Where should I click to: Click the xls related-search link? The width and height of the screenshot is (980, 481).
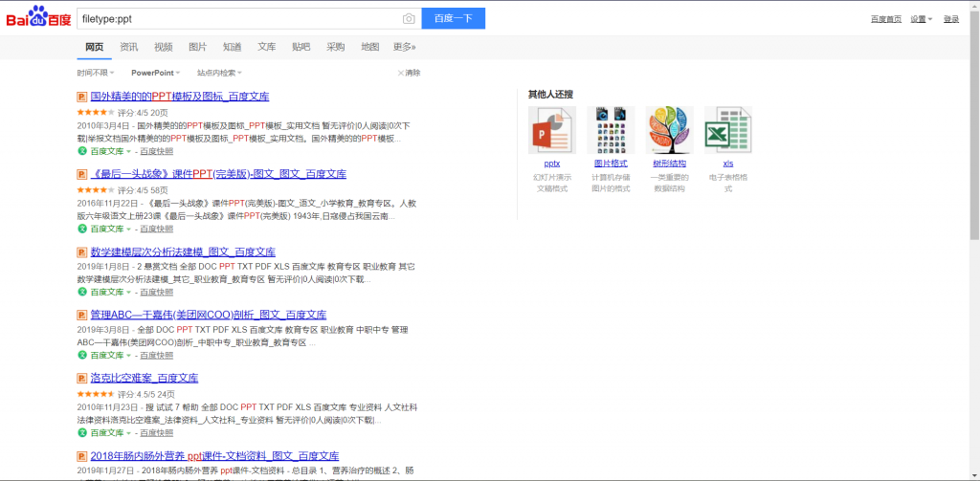tap(728, 164)
